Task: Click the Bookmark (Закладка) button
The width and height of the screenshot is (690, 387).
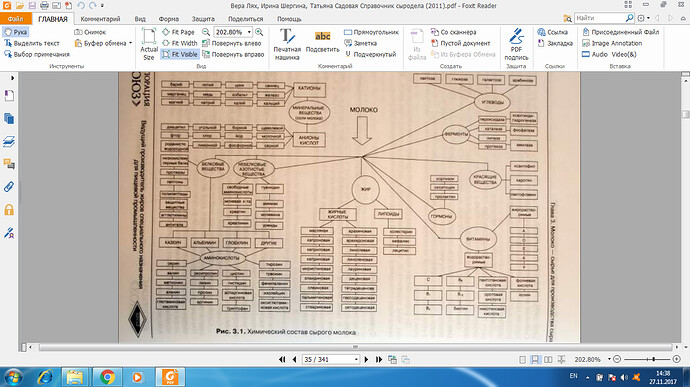Action: (555, 43)
